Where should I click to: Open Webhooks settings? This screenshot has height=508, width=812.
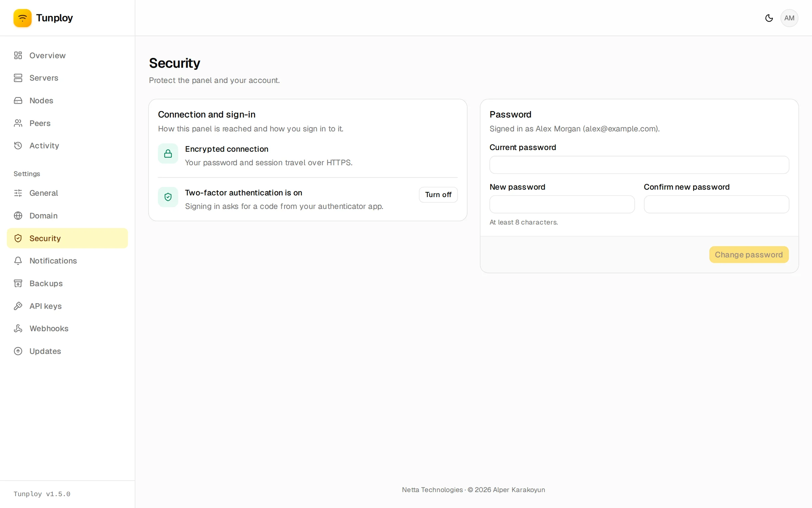point(67,329)
